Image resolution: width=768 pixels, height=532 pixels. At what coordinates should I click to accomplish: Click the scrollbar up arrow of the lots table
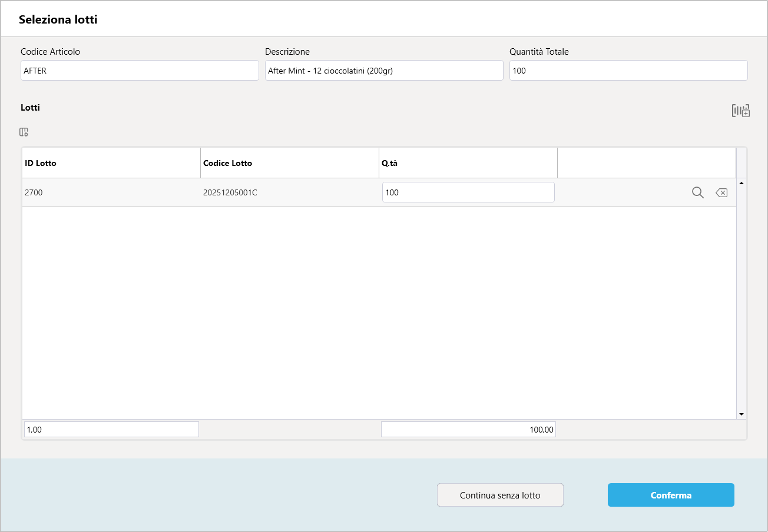(741, 183)
